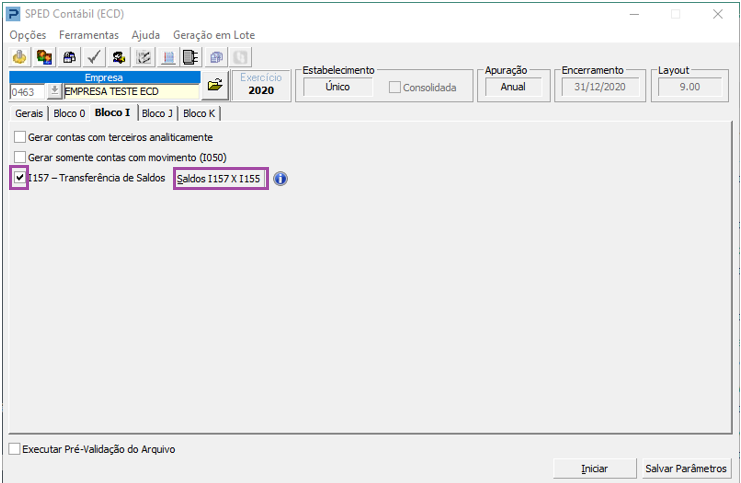Click the Salvar Parâmetros button

686,468
